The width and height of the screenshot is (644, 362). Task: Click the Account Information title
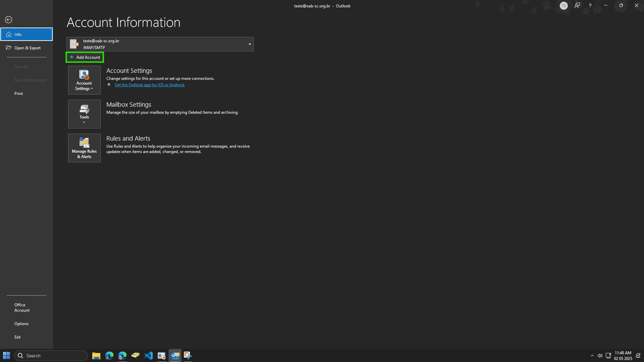coord(123,22)
